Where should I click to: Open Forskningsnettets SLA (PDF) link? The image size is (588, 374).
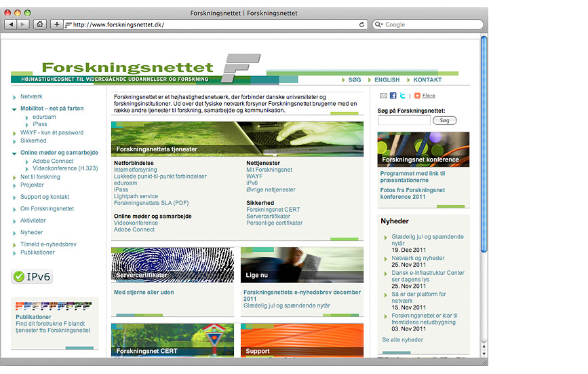point(151,203)
